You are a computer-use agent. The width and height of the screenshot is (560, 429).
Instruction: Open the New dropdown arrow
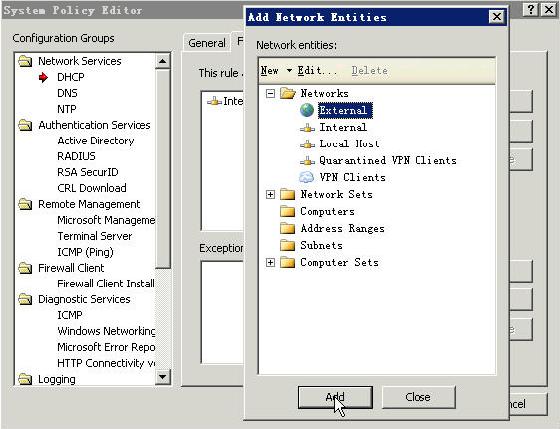click(289, 70)
